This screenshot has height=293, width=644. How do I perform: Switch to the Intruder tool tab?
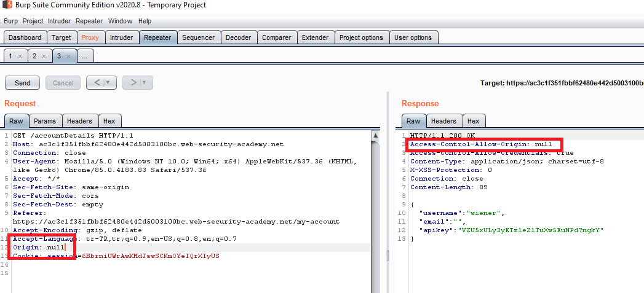(122, 37)
